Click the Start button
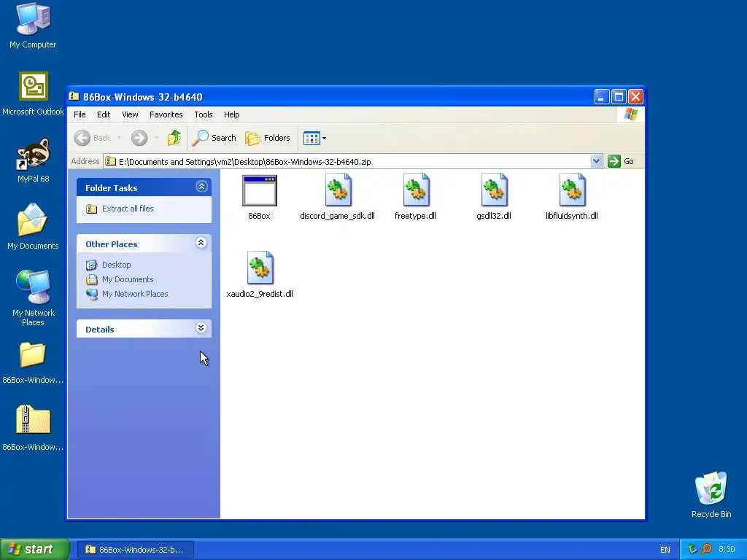The width and height of the screenshot is (747, 560). coord(34,550)
